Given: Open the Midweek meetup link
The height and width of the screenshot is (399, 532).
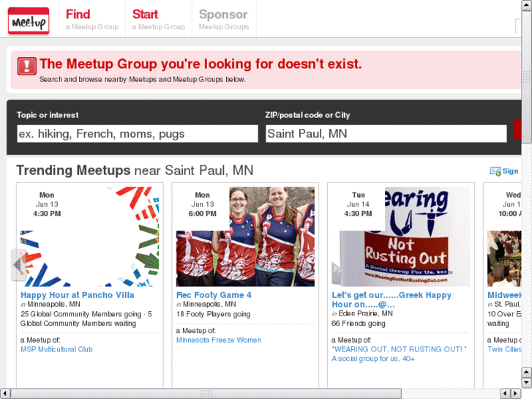Looking at the screenshot, I should click(504, 295).
